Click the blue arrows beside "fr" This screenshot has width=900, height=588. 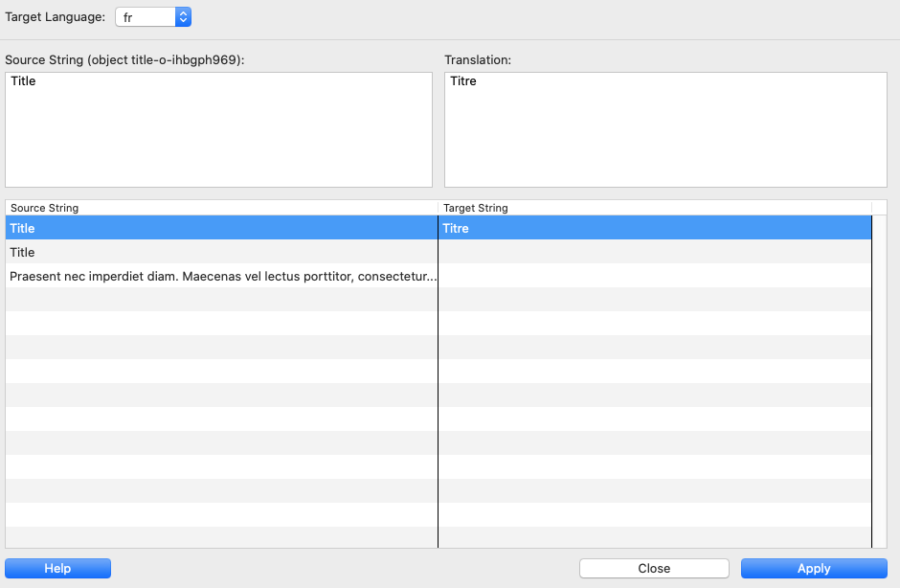pyautogui.click(x=184, y=17)
